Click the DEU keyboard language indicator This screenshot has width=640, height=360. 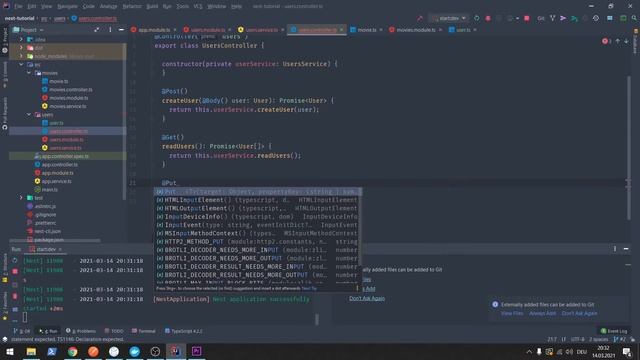coord(582,351)
